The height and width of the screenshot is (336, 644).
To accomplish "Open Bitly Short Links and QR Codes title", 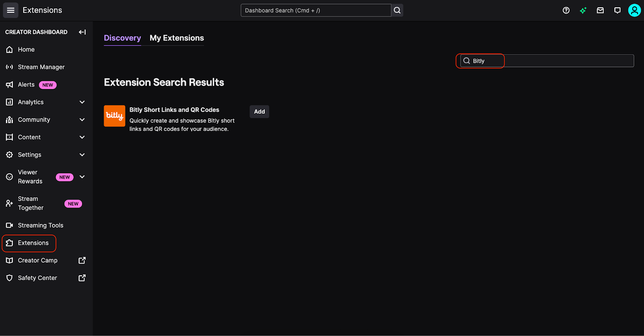I will click(174, 110).
